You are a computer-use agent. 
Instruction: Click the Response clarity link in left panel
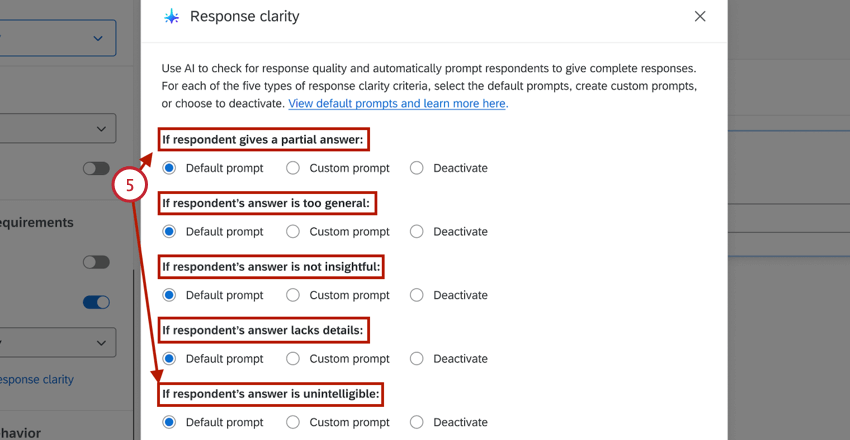tap(37, 380)
